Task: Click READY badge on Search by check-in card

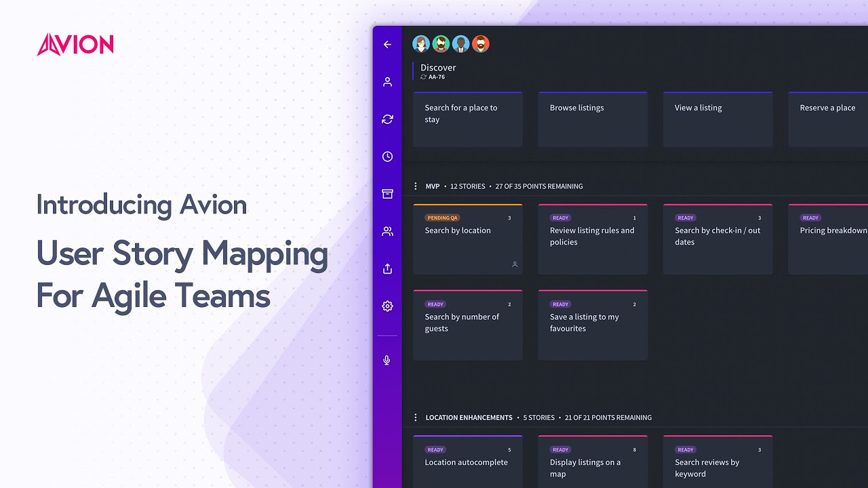Action: [686, 218]
